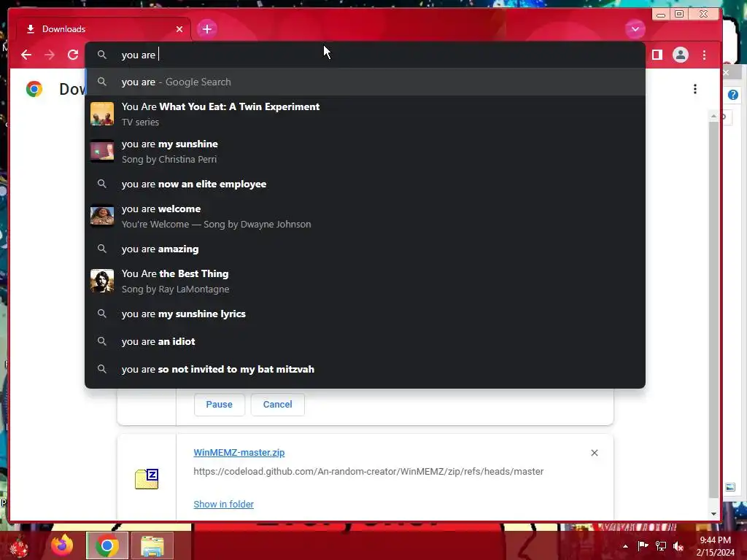Open the tab search dropdown arrow
Image resolution: width=747 pixels, height=560 pixels.
coord(635,29)
